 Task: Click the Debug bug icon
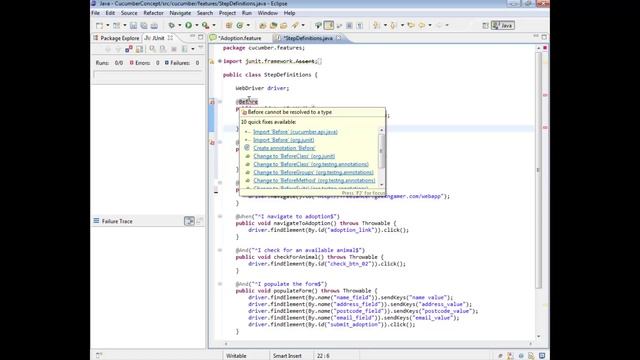point(171,25)
